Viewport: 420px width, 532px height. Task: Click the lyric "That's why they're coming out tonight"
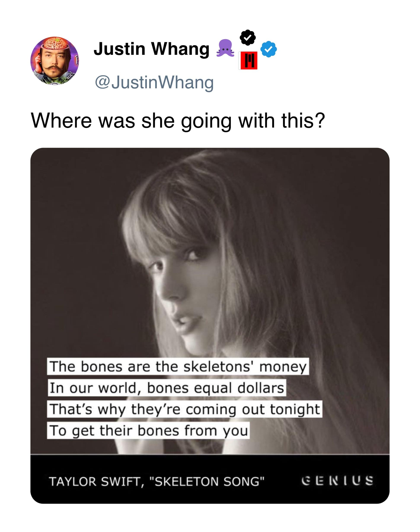click(184, 409)
